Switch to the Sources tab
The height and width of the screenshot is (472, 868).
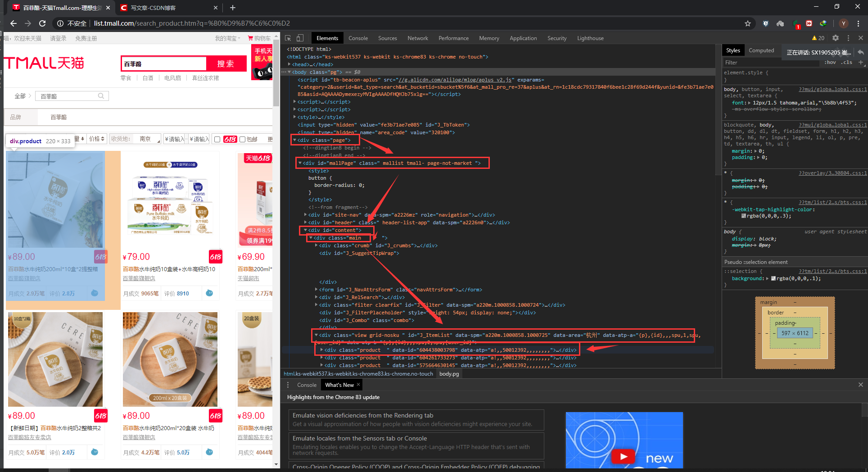pyautogui.click(x=387, y=38)
